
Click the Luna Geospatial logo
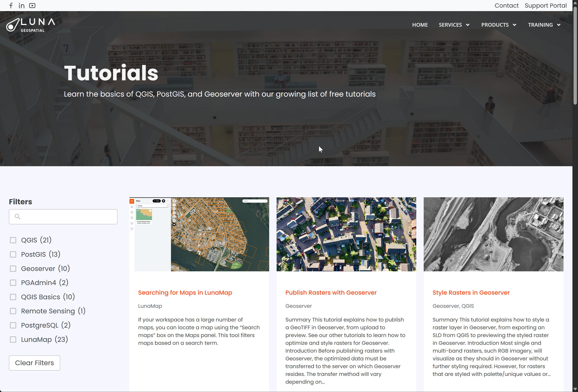coord(31,25)
